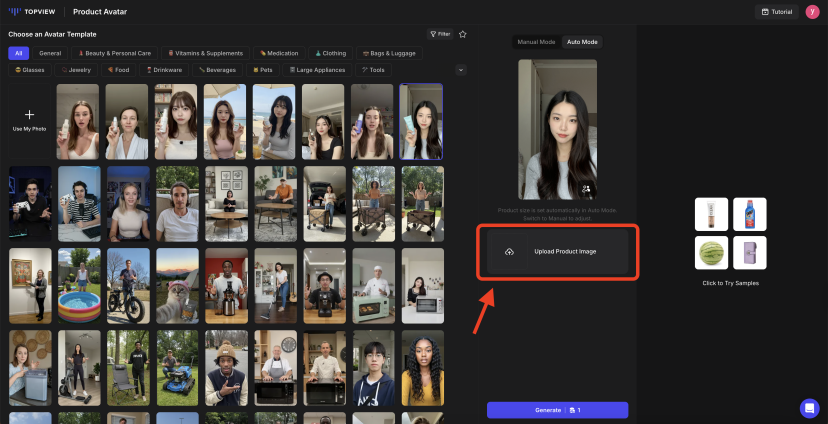Show Vitamins & Supplements templates
The width and height of the screenshot is (828, 424).
(207, 53)
